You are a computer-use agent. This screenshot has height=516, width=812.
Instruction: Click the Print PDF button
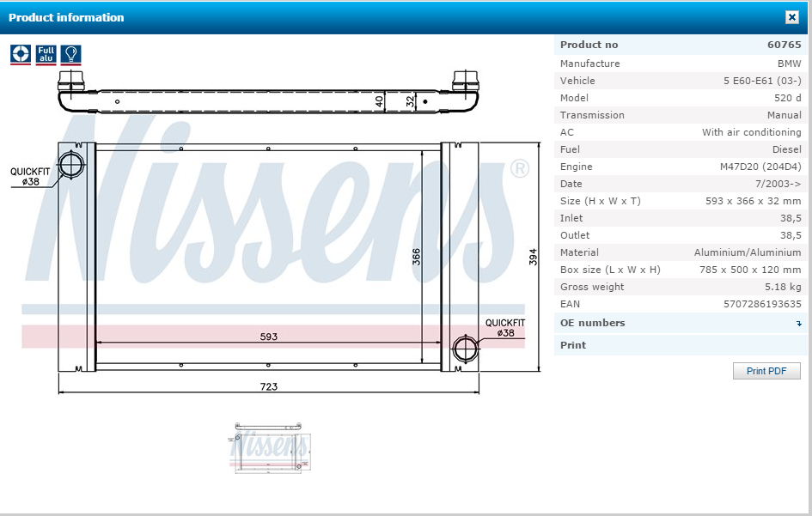(x=766, y=371)
